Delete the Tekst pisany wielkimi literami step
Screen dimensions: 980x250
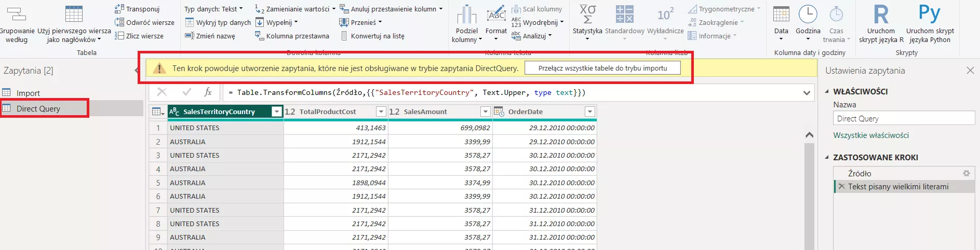[x=841, y=187]
